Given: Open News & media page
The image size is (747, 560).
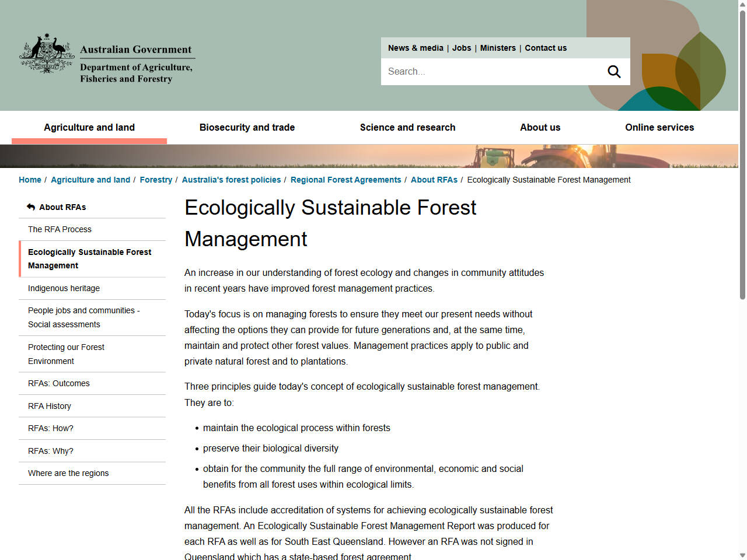Looking at the screenshot, I should [x=416, y=48].
